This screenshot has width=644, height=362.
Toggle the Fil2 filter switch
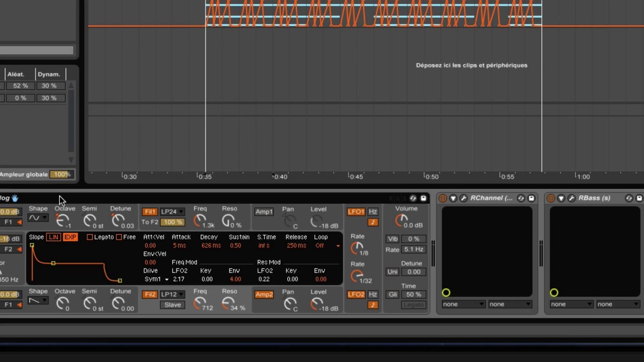tap(150, 294)
